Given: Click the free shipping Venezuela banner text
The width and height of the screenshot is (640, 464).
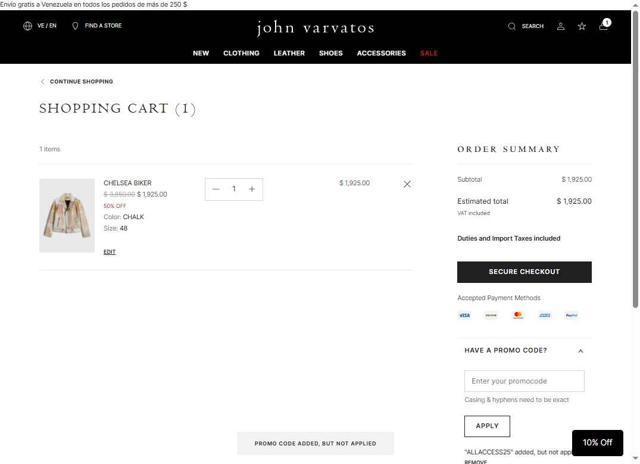Looking at the screenshot, I should [x=94, y=4].
